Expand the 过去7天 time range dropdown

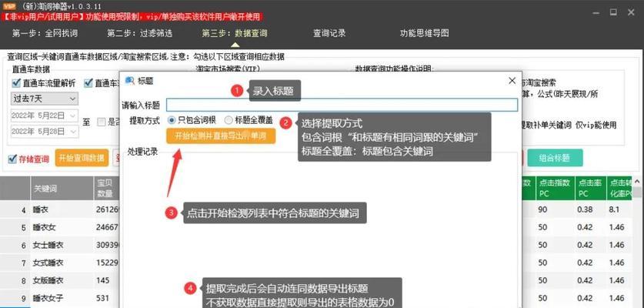[45, 99]
